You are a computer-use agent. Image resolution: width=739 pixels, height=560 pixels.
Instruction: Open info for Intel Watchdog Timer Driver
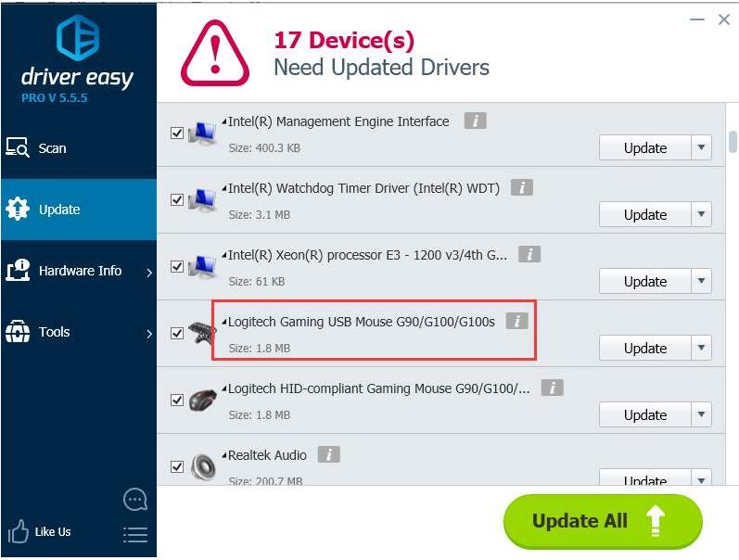click(521, 188)
